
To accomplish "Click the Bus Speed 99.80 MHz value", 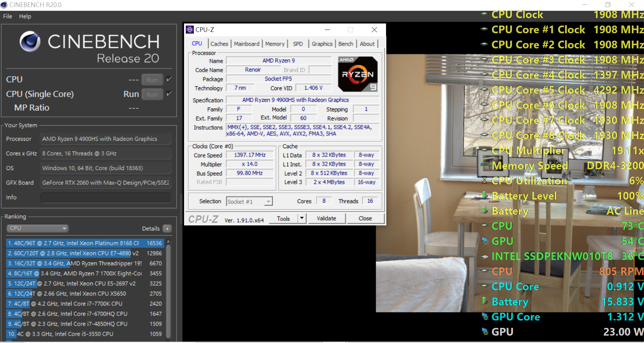I will [250, 173].
